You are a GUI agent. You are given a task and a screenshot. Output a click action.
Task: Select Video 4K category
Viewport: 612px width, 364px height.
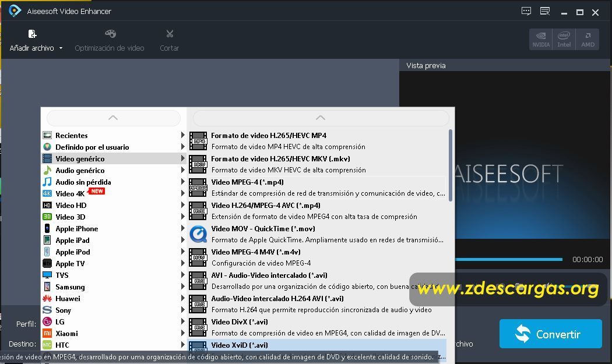(x=113, y=193)
